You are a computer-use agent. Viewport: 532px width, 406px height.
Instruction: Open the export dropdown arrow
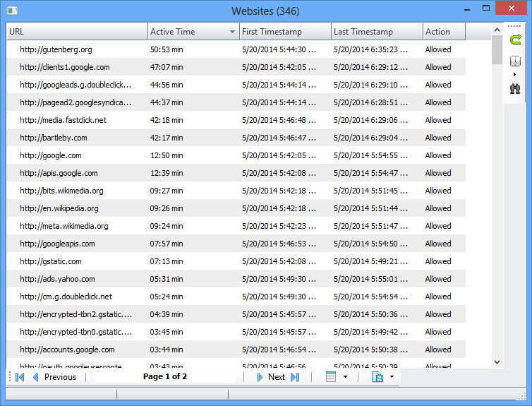(x=392, y=377)
